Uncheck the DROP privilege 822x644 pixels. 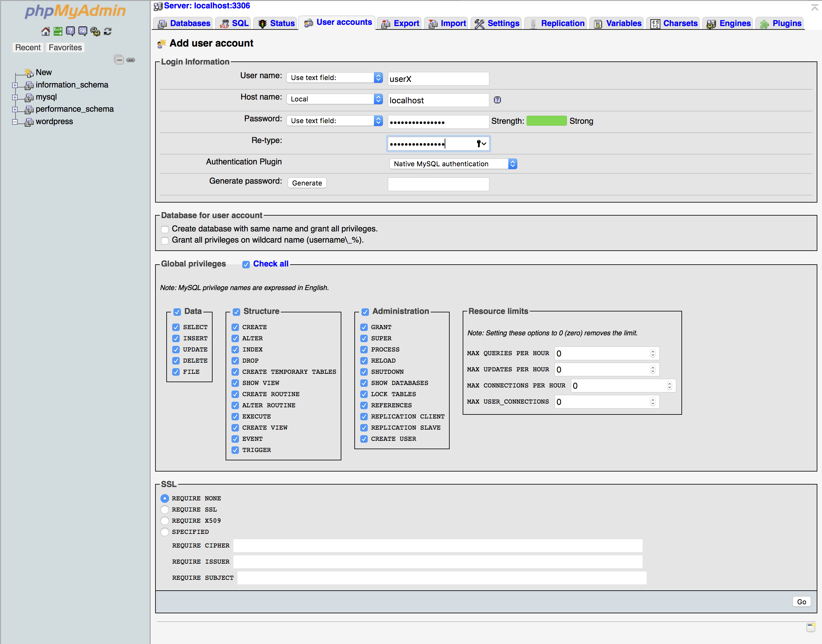[235, 360]
